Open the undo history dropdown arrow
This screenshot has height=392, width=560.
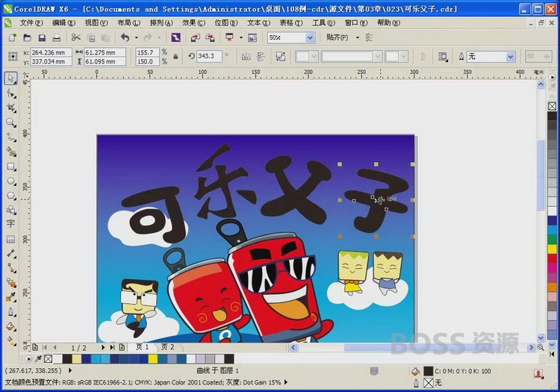(x=137, y=37)
